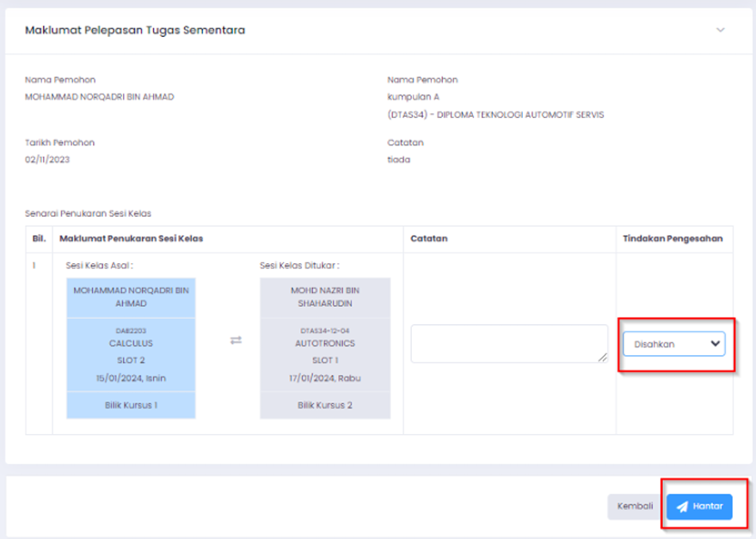Click the Senarai Penukaran Sesi Kelas label
Image resolution: width=756 pixels, height=539 pixels.
click(x=88, y=212)
